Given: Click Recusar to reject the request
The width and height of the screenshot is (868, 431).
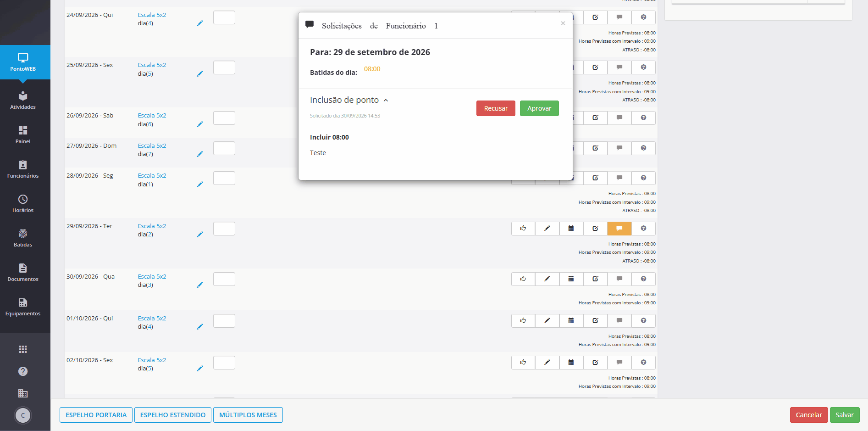Looking at the screenshot, I should point(496,108).
